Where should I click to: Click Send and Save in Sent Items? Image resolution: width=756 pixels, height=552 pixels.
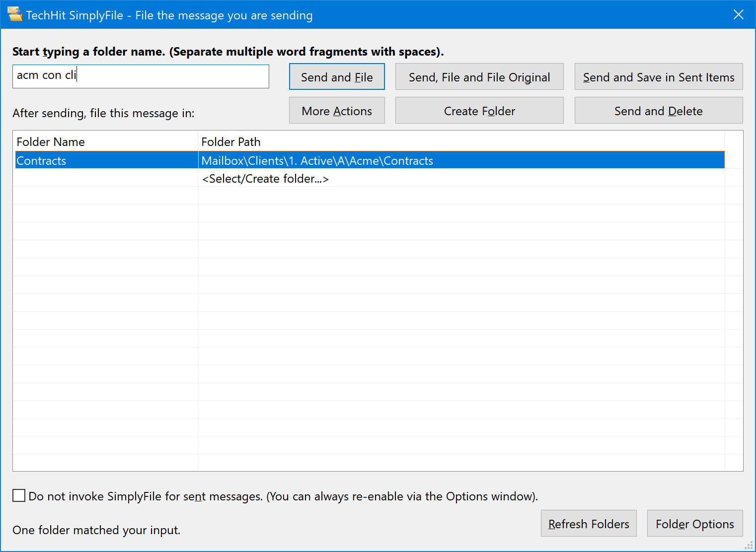(659, 76)
